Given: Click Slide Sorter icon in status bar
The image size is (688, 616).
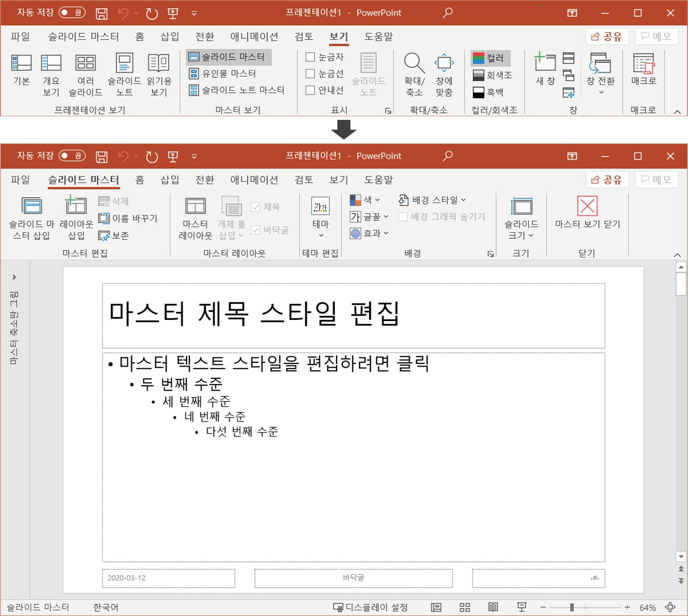Looking at the screenshot, I should pos(465,607).
